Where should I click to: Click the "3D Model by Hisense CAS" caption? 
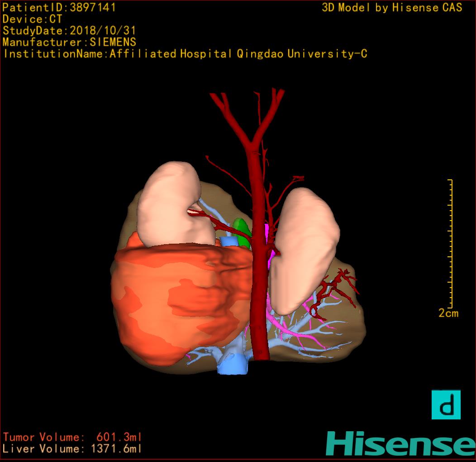click(x=392, y=7)
